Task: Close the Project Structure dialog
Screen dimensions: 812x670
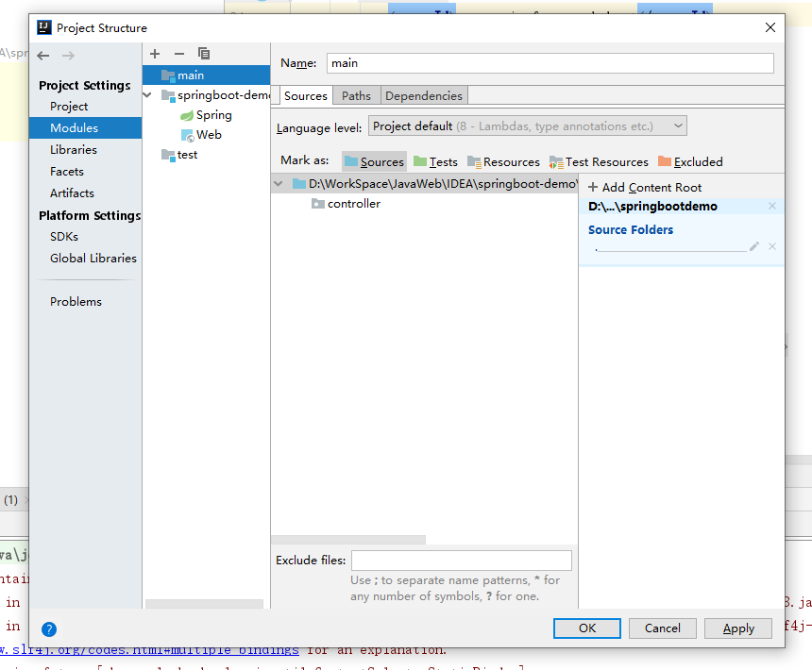Action: pyautogui.click(x=770, y=27)
